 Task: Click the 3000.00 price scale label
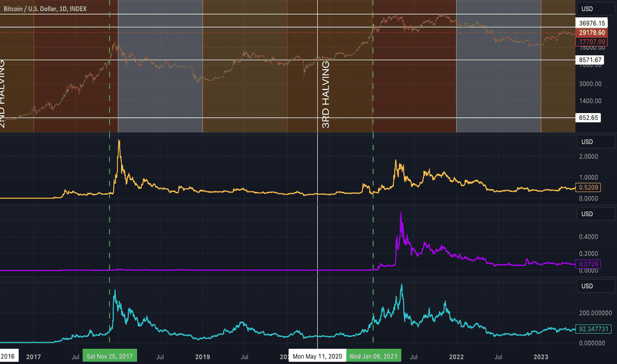click(x=591, y=84)
